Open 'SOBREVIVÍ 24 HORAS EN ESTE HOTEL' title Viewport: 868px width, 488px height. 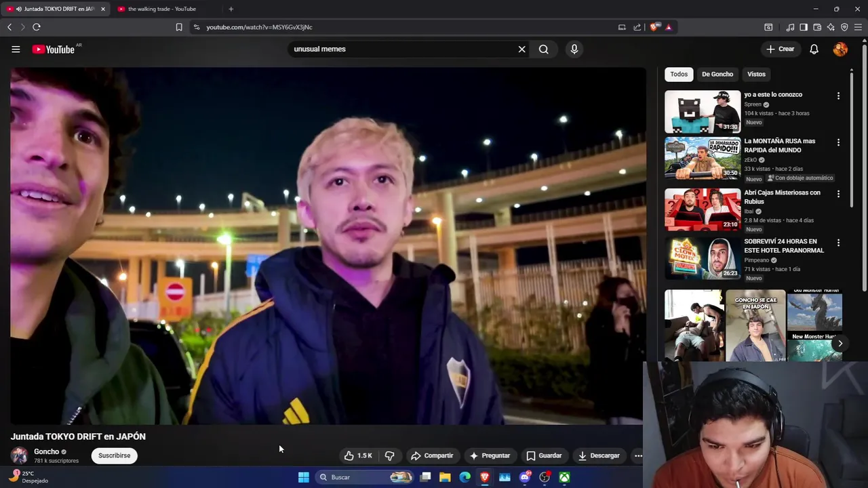point(784,246)
